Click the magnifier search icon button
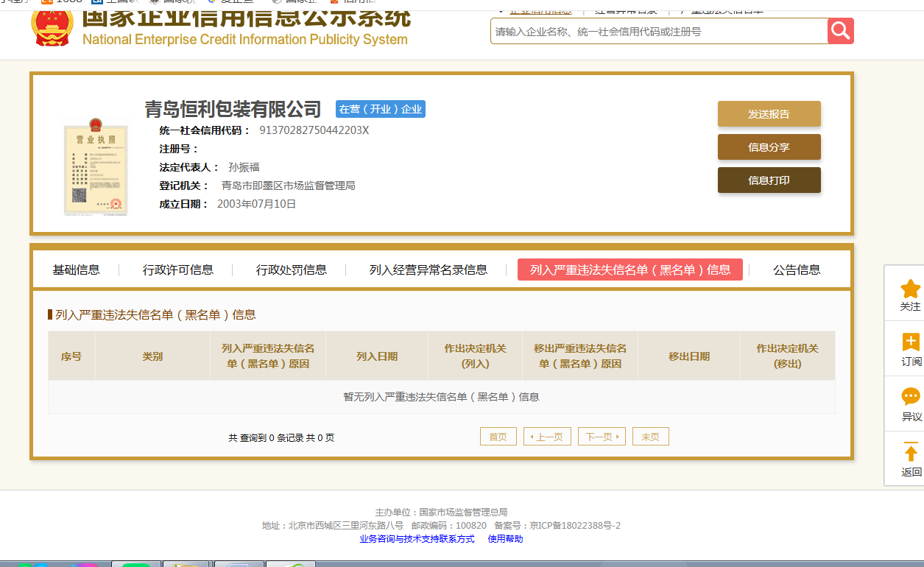 (x=840, y=32)
